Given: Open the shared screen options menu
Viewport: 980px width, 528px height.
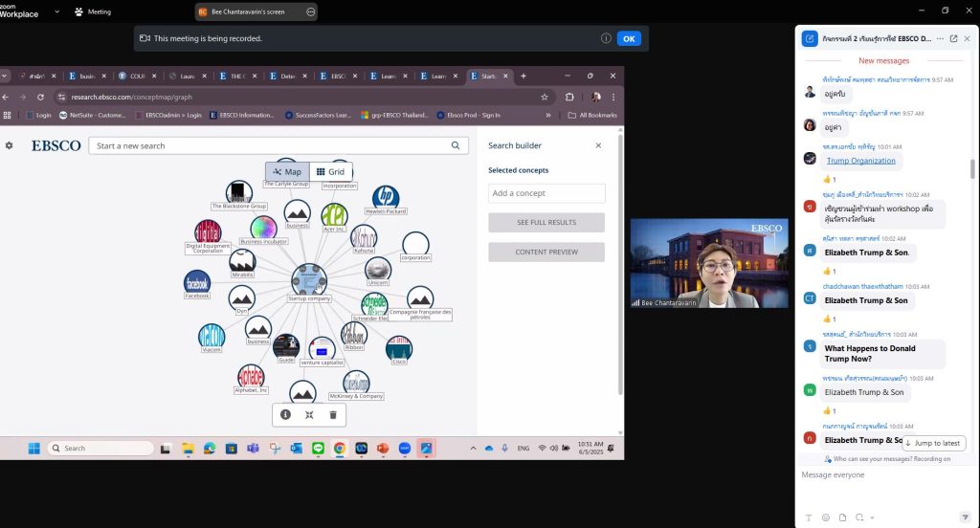Looking at the screenshot, I should point(311,11).
